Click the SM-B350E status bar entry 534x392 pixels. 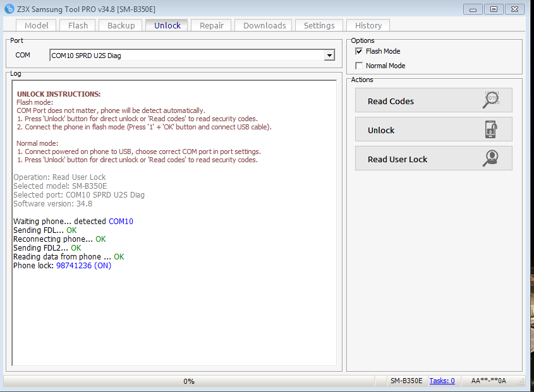[406, 381]
